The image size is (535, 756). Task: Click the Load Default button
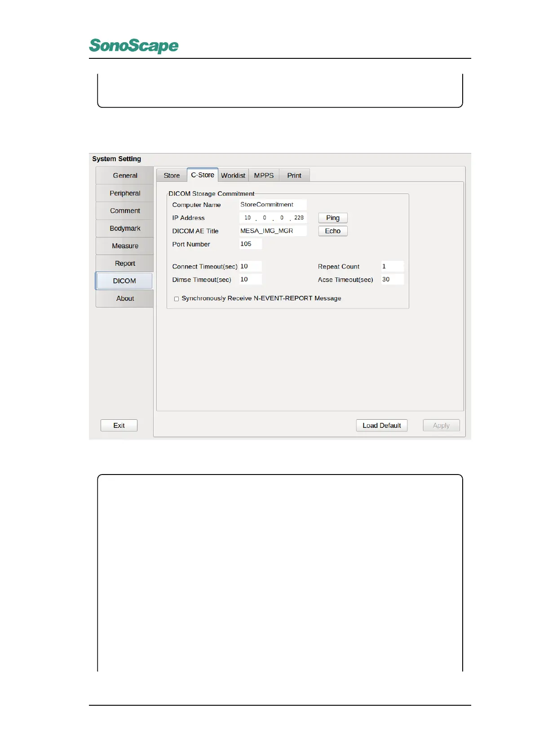pyautogui.click(x=382, y=425)
